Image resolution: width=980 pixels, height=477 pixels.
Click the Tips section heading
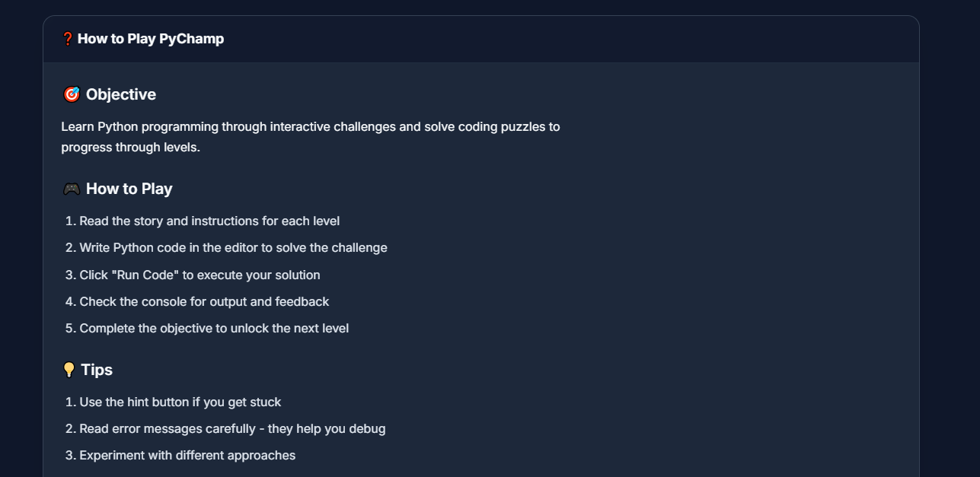[x=97, y=370]
